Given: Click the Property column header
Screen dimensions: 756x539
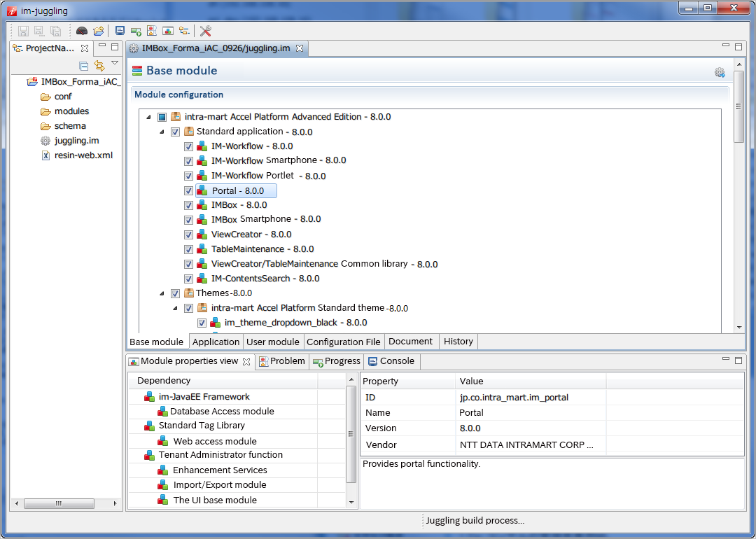Looking at the screenshot, I should point(408,381).
